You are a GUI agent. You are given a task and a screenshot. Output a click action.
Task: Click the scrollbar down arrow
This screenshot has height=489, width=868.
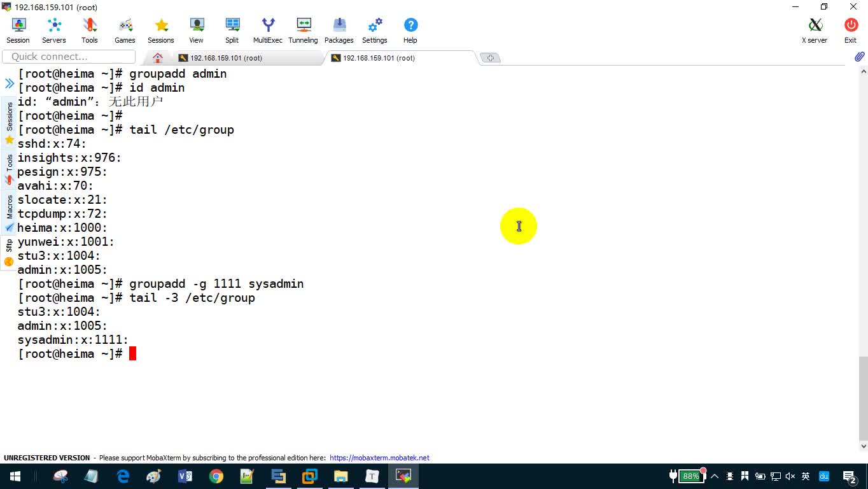(x=863, y=446)
